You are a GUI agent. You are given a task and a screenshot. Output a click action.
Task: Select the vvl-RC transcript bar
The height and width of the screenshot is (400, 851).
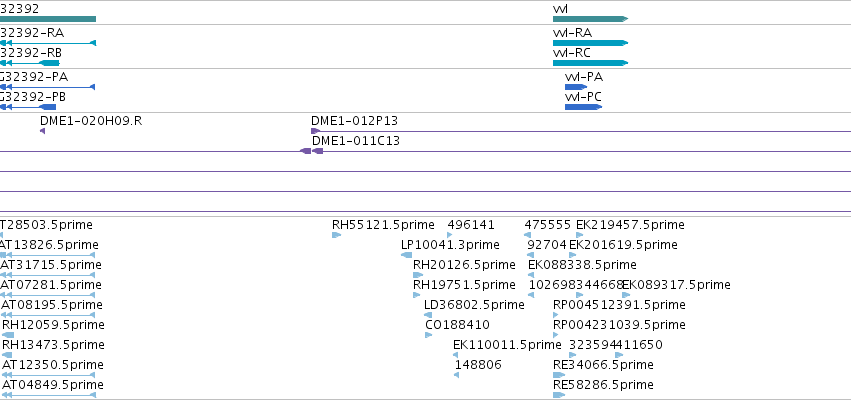pos(590,63)
